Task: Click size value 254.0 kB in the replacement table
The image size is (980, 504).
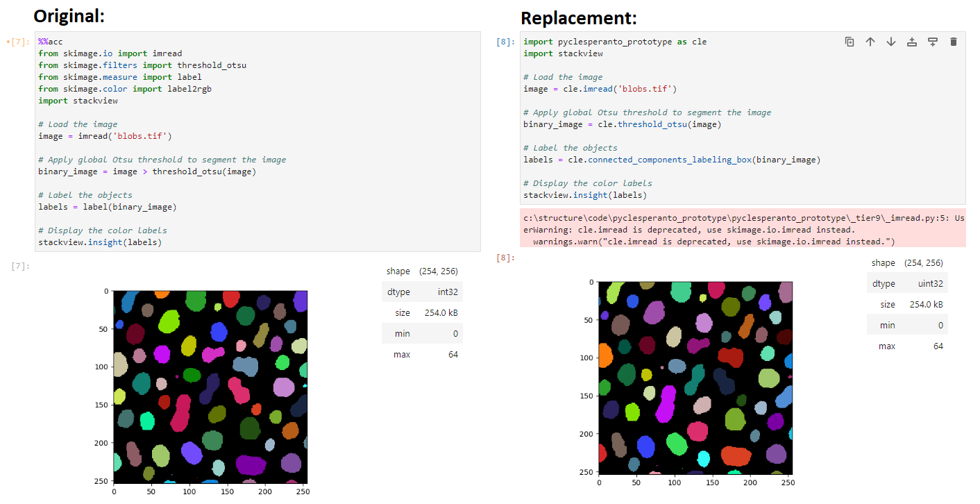Action: (927, 305)
